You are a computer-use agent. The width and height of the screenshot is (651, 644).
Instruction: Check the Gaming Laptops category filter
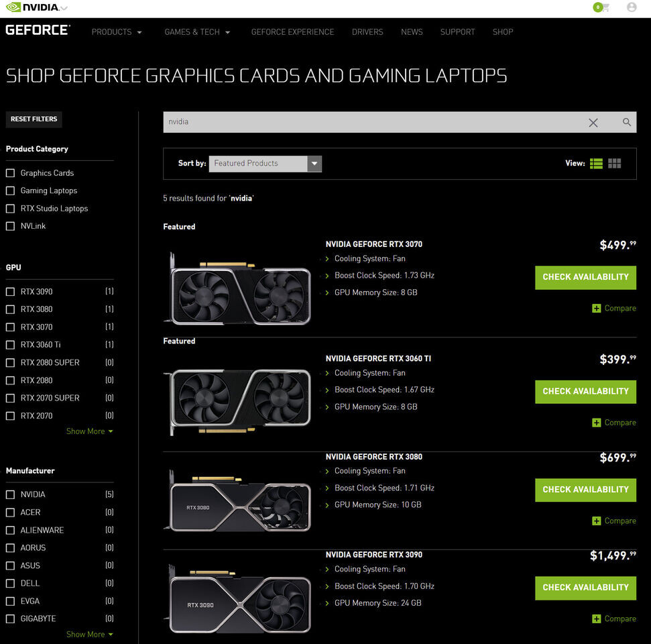(10, 191)
